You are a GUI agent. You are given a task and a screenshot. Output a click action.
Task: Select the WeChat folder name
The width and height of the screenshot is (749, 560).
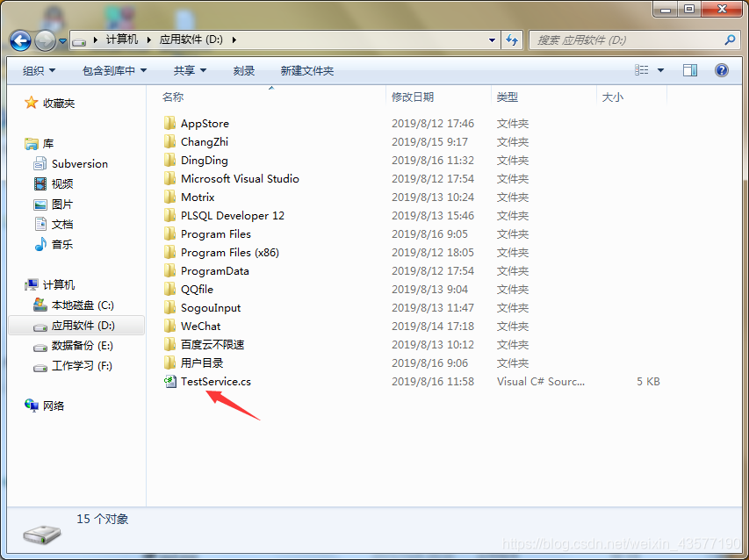[x=200, y=326]
